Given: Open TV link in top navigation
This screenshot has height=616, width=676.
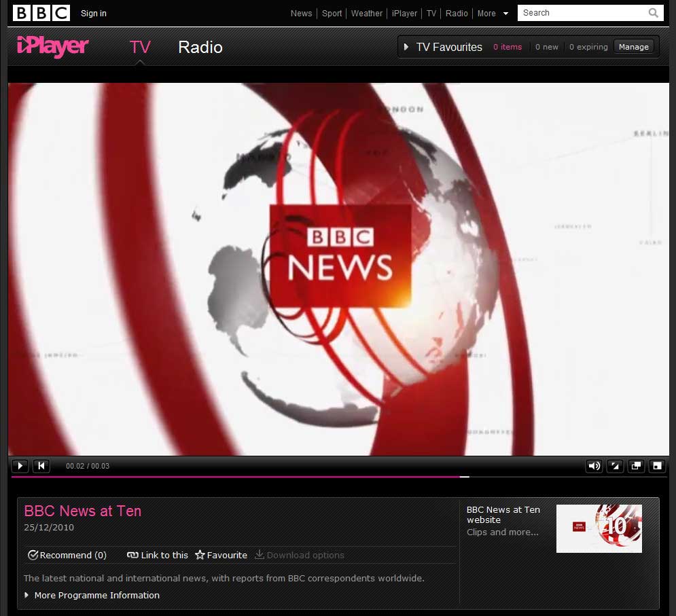Looking at the screenshot, I should point(431,14).
